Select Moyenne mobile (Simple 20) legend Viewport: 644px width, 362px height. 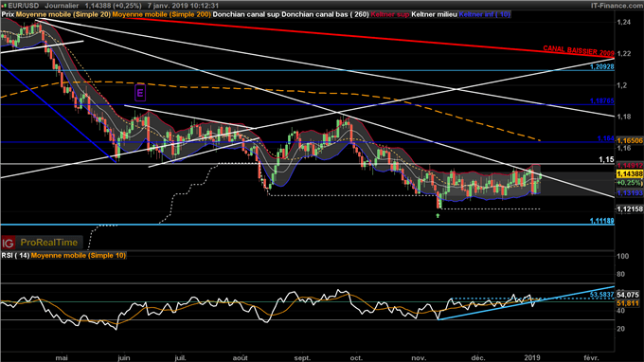[x=63, y=14]
